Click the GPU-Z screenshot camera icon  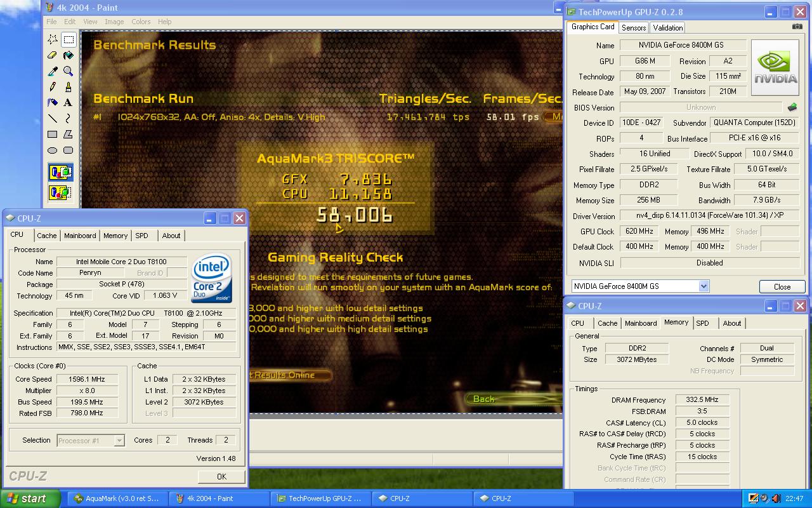click(x=797, y=27)
